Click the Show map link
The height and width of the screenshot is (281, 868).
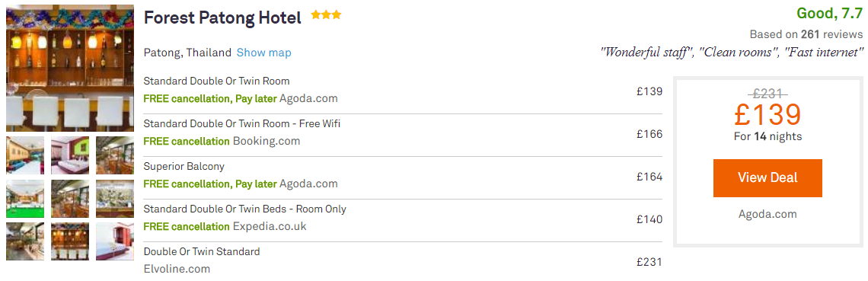point(263,53)
